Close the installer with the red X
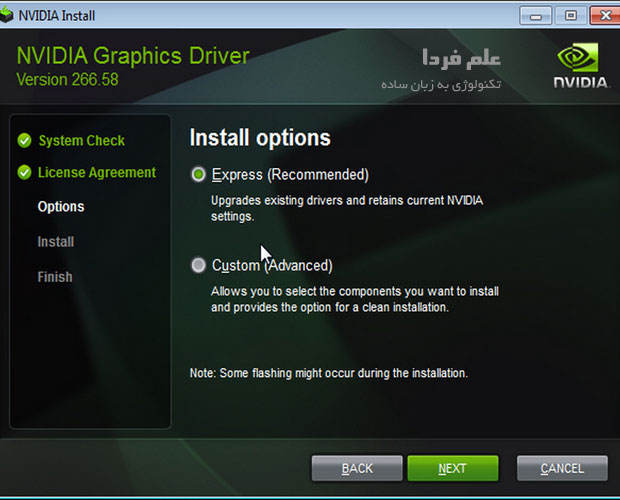 tap(602, 15)
